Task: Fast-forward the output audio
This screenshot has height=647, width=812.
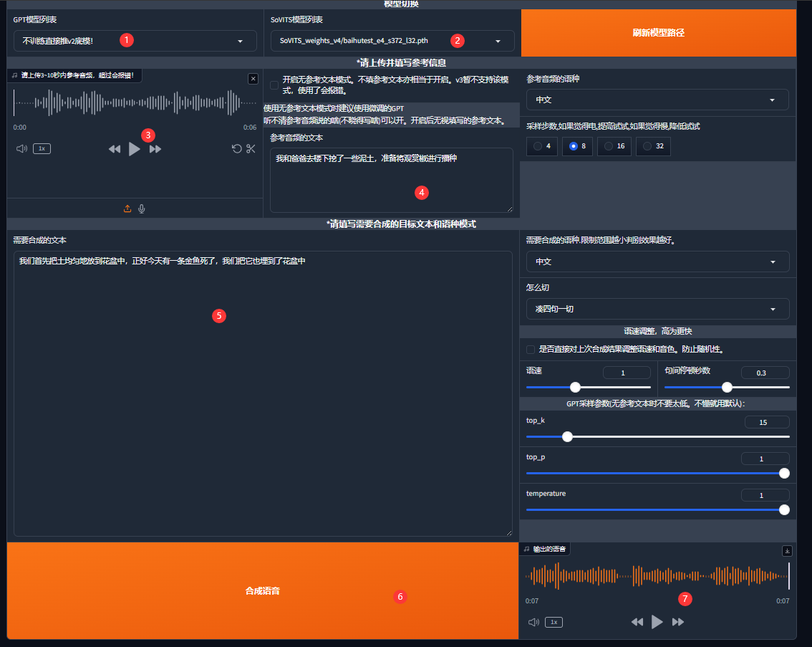Action: click(x=677, y=622)
